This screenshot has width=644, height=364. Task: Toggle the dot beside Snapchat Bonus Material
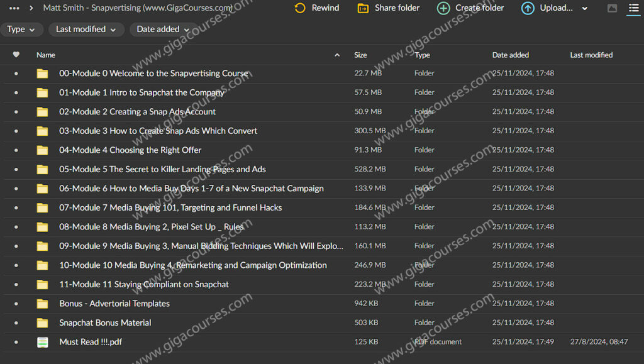(16, 323)
